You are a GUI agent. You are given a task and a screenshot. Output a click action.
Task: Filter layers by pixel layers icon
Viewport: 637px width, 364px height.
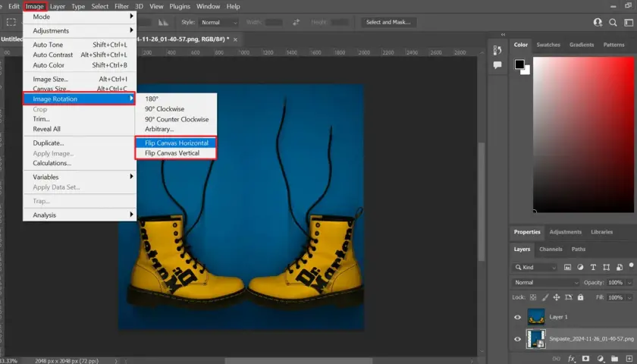click(567, 267)
